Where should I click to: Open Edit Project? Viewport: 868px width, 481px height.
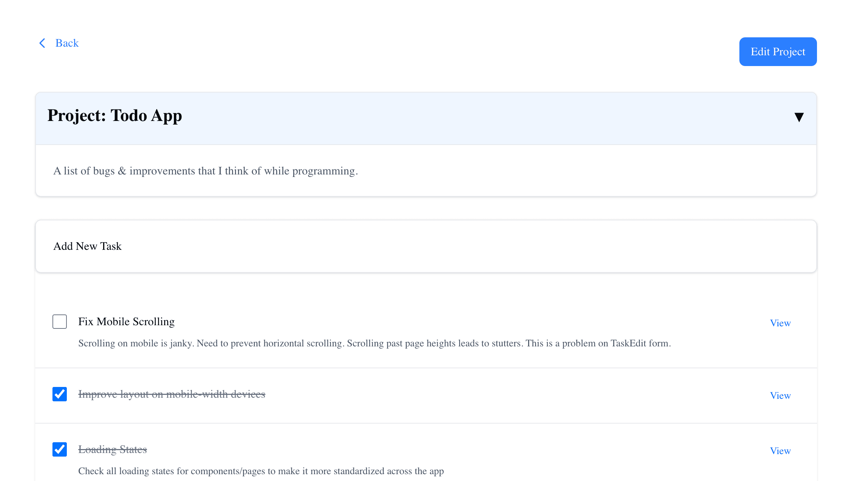click(x=778, y=51)
